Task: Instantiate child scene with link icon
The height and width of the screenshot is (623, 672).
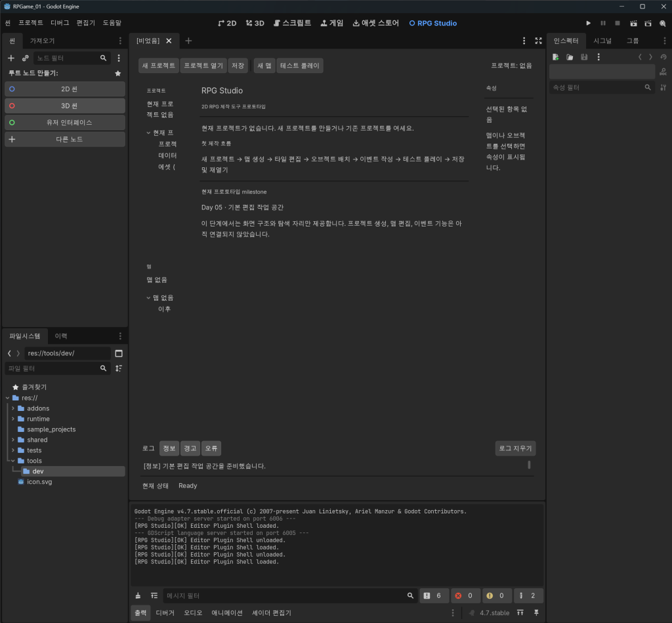Action: 26,58
